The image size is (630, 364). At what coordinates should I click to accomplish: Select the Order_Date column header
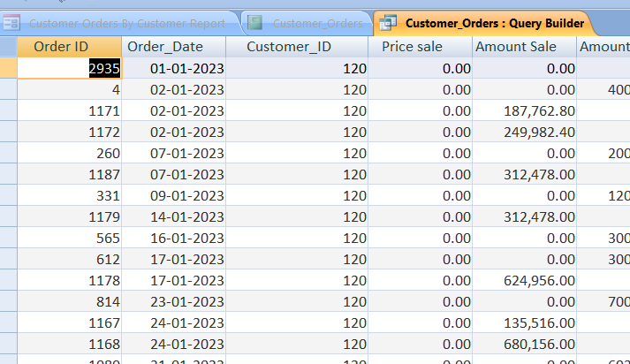coord(173,47)
